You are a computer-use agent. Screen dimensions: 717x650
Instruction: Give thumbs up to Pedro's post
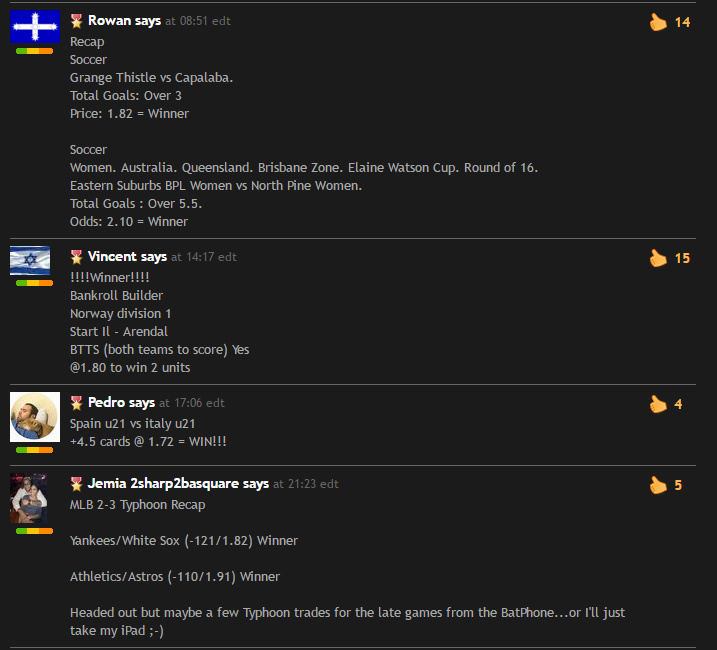tap(658, 404)
